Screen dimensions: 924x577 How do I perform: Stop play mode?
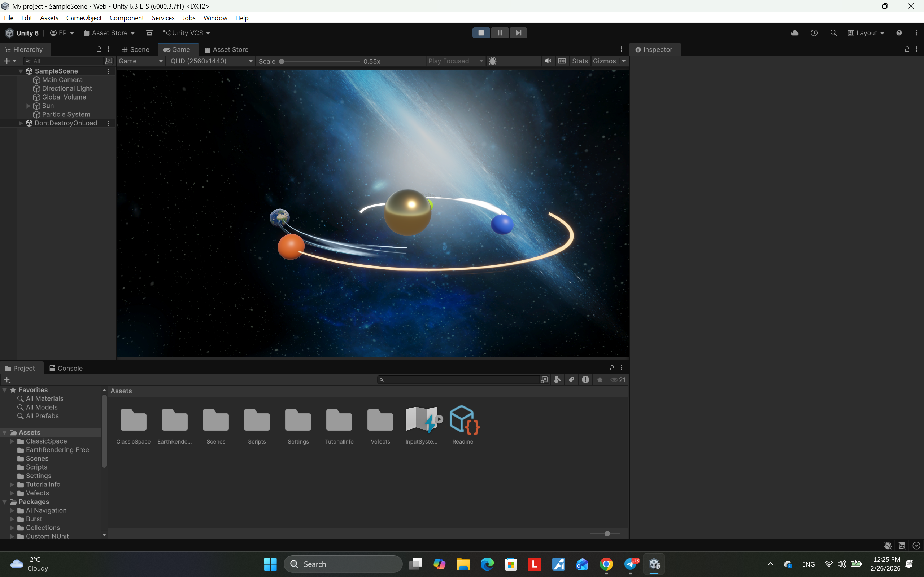click(x=481, y=32)
